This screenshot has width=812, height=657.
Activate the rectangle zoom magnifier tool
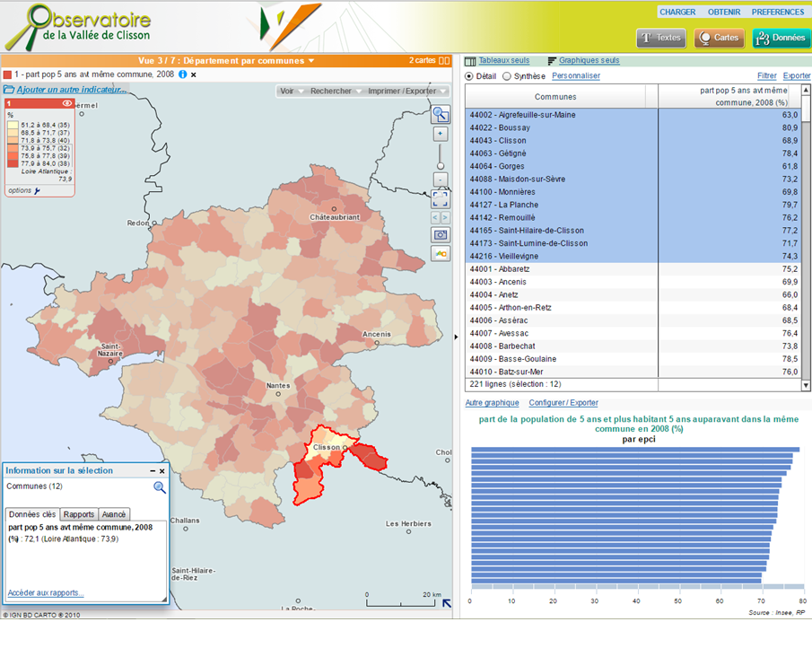[x=441, y=114]
